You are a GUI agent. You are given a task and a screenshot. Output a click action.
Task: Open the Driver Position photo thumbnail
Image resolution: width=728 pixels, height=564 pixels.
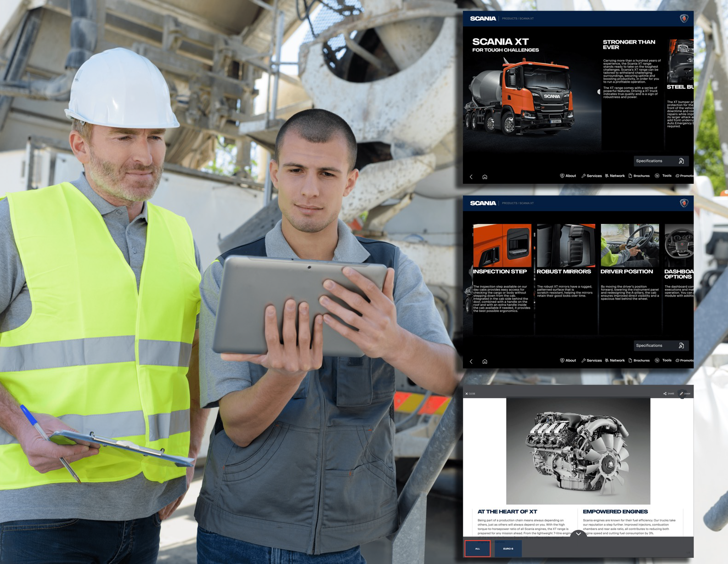[630, 246]
